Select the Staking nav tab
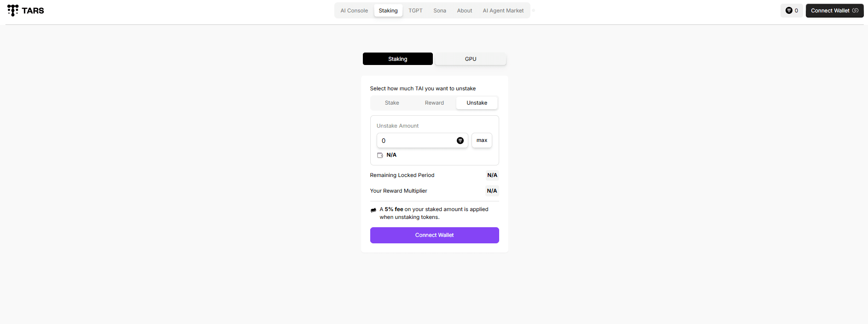Screen dimensions: 868x324 pos(388,11)
